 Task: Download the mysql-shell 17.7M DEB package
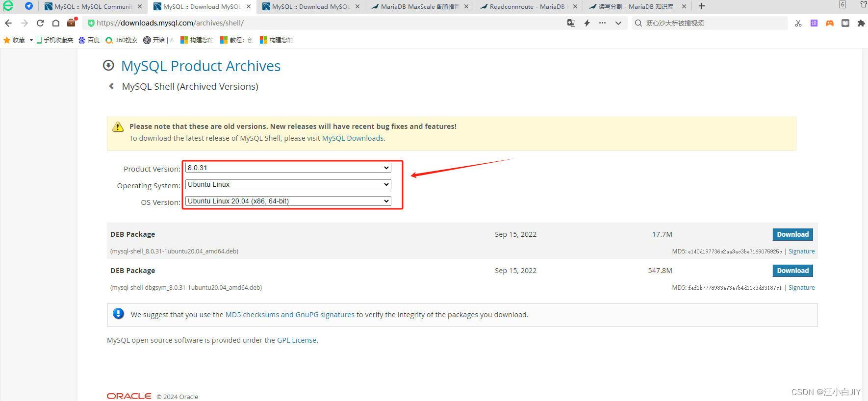792,234
